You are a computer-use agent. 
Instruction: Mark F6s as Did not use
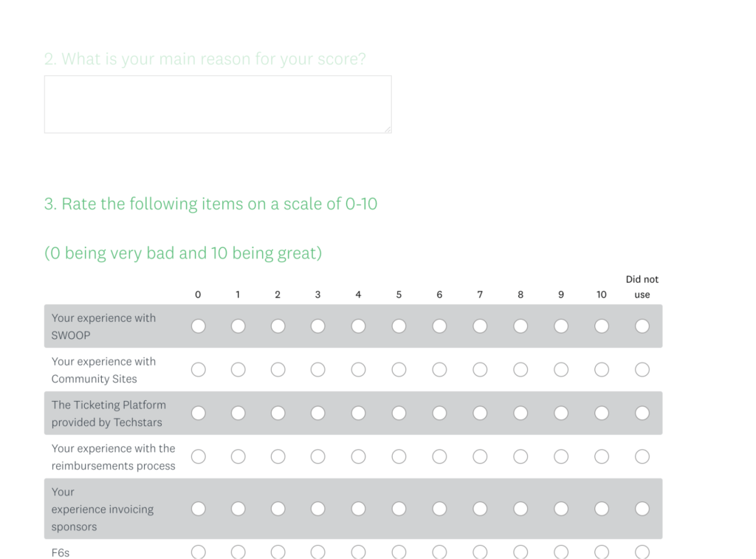point(642,552)
